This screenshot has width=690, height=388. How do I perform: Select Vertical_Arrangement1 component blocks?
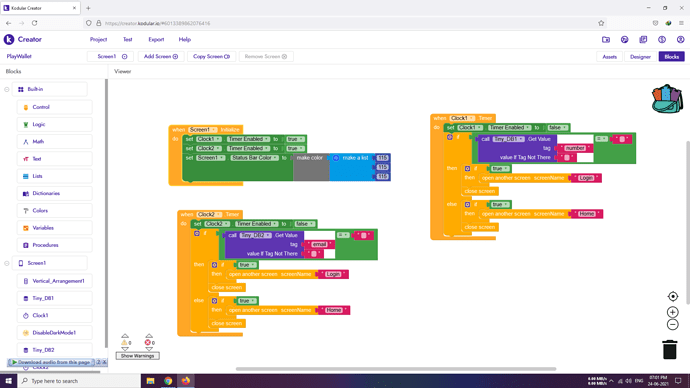pyautogui.click(x=54, y=281)
